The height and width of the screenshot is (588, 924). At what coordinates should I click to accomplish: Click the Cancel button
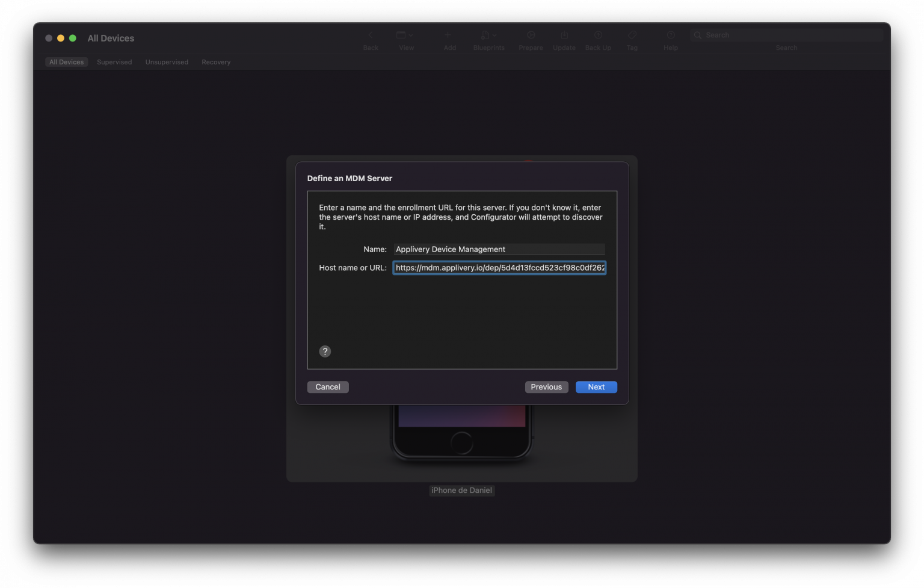pyautogui.click(x=328, y=387)
